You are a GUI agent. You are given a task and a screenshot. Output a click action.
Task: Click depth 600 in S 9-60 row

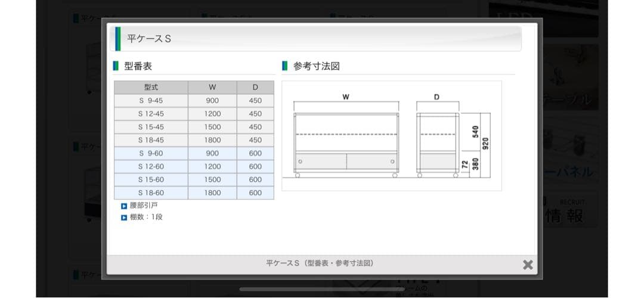(255, 153)
